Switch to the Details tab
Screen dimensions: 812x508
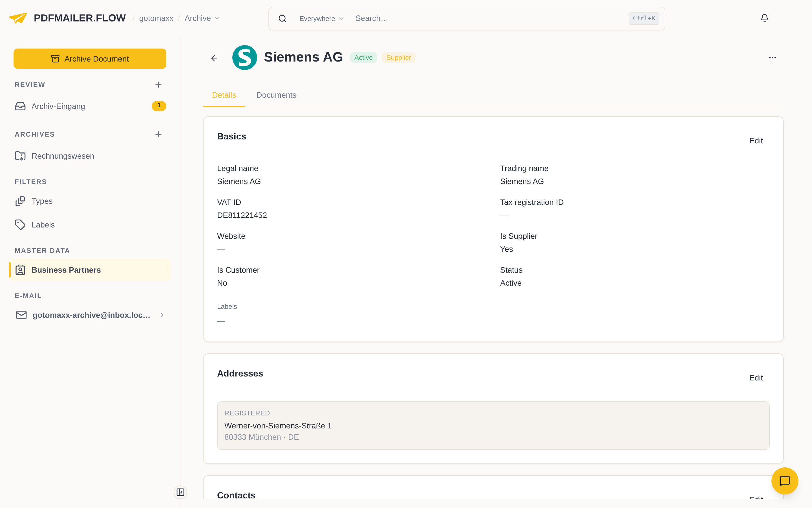click(224, 95)
